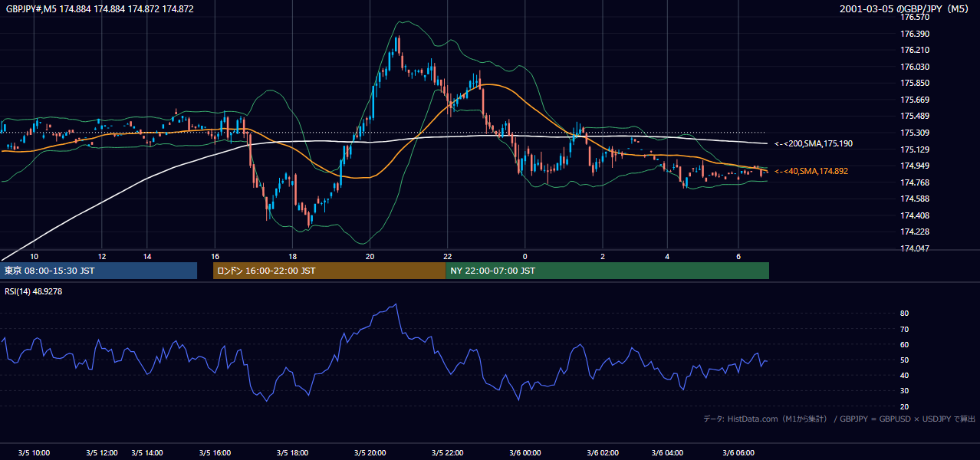Click the Tokyo 08:00-15:30 JST session bar
980x460 pixels.
99,271
